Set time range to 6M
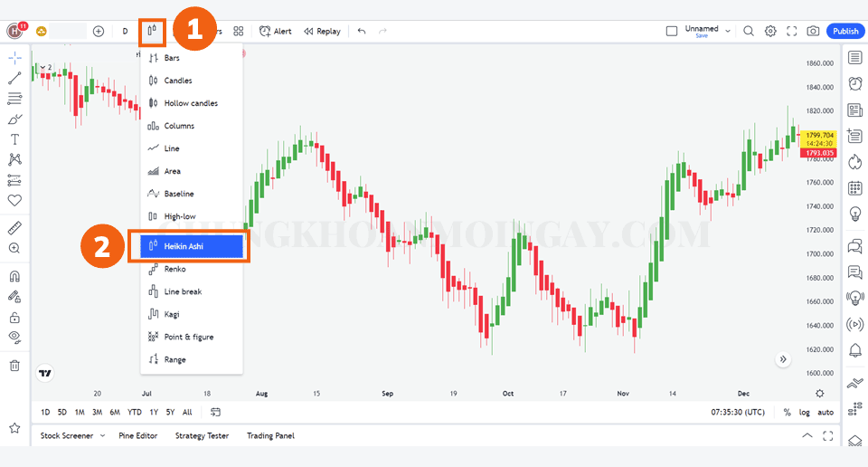Image resolution: width=868 pixels, height=467 pixels. click(115, 413)
